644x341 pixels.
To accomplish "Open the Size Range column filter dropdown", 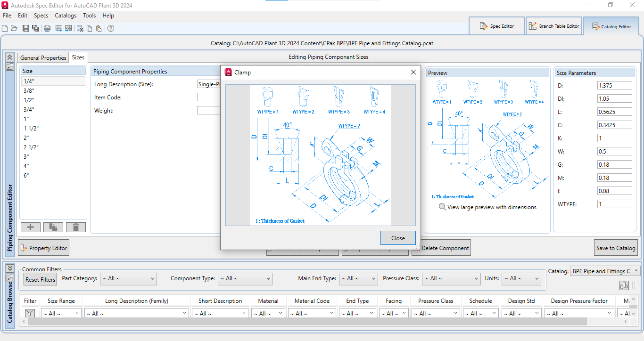I will (61, 313).
